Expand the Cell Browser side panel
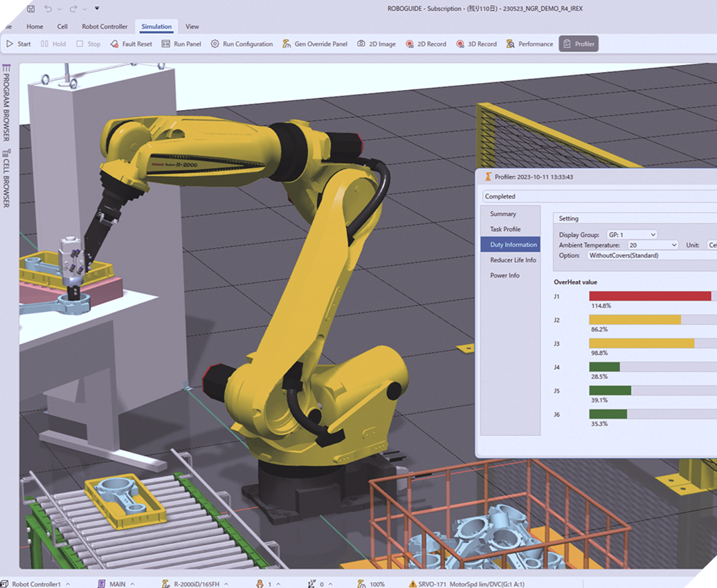 point(6,178)
